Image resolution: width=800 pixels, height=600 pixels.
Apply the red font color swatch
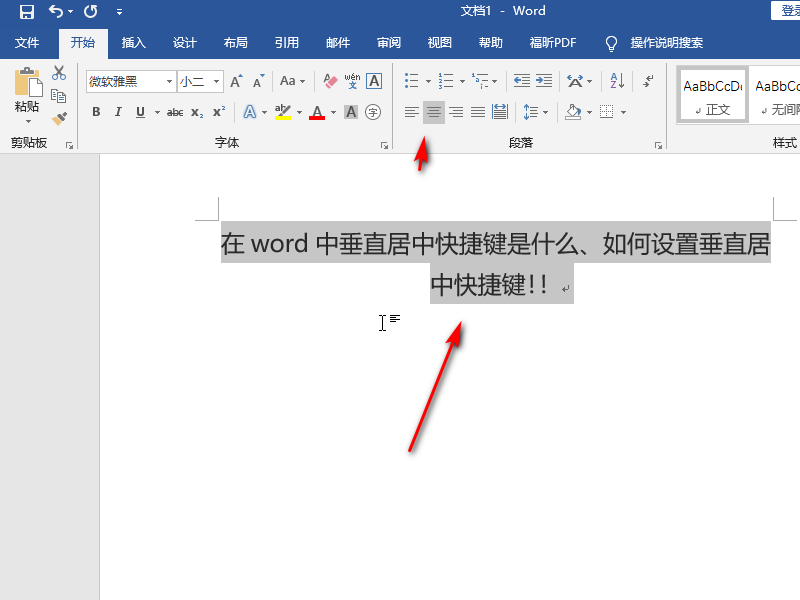point(317,112)
